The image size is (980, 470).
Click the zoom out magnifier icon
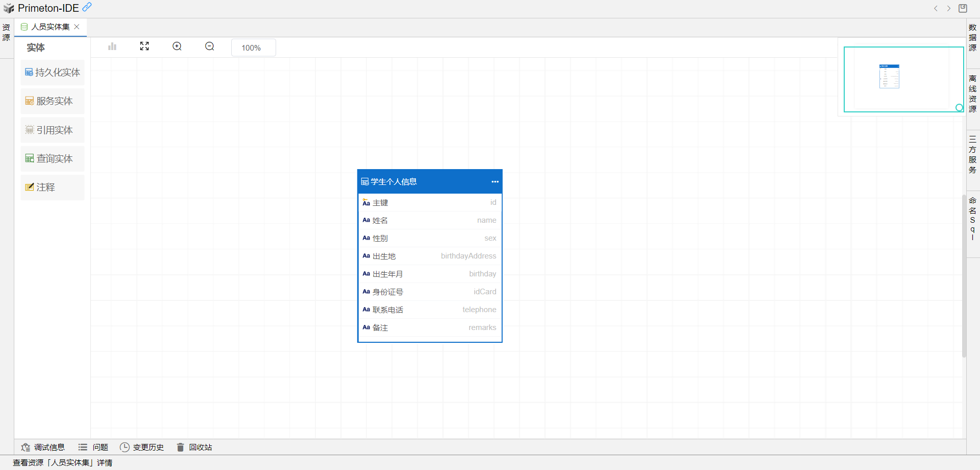click(x=209, y=46)
